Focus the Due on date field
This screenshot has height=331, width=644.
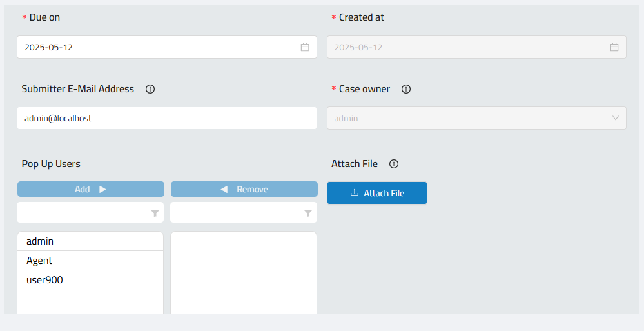[x=167, y=47]
